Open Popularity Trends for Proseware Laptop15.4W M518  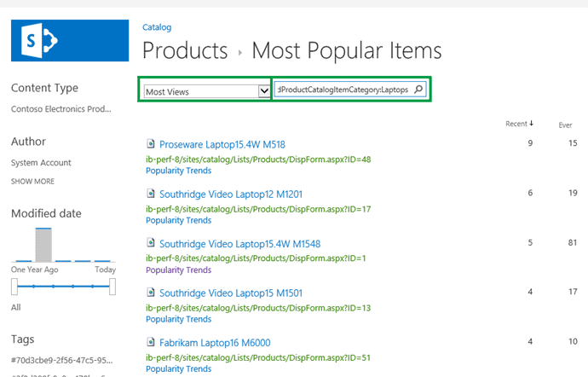pyautogui.click(x=178, y=171)
